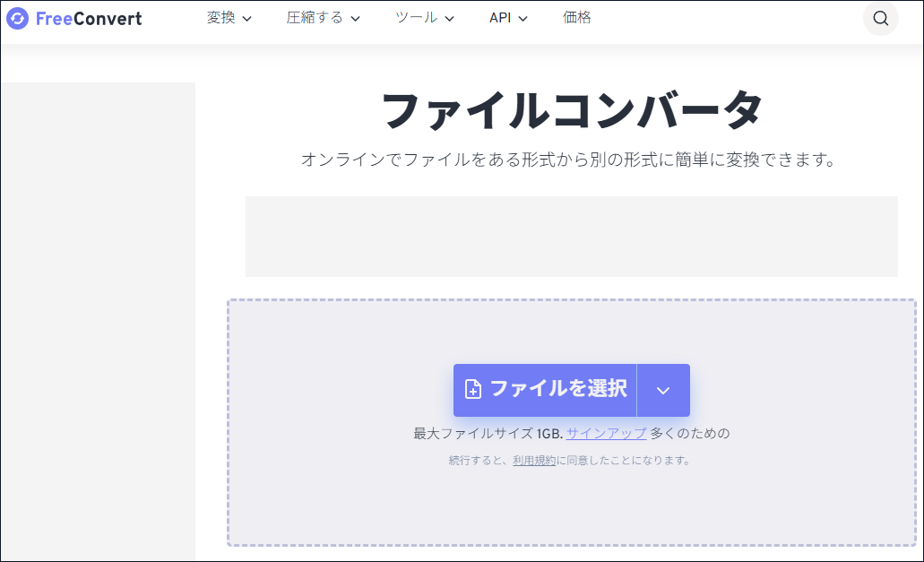Viewport: 924px width, 562px height.
Task: Click the FreeConvert circular logo icon
Action: coord(18,18)
